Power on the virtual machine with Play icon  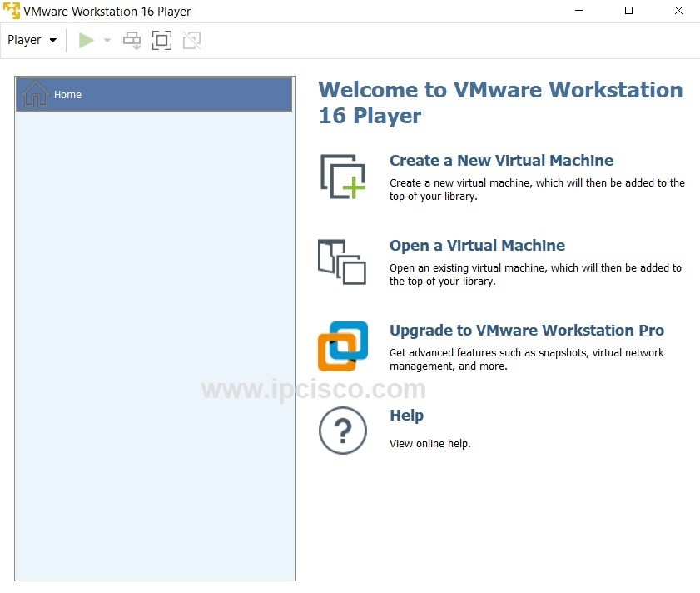pos(86,40)
